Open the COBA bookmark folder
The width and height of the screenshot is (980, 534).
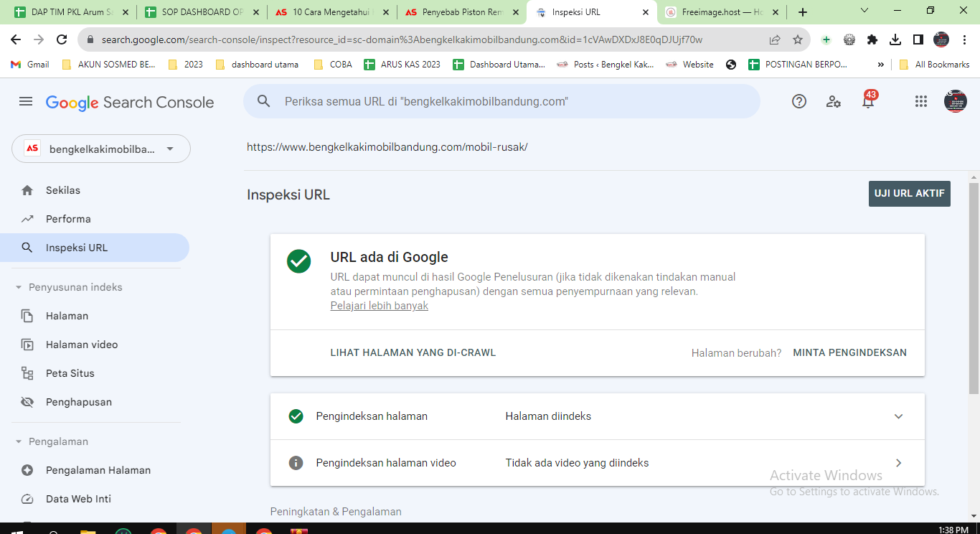click(x=333, y=65)
